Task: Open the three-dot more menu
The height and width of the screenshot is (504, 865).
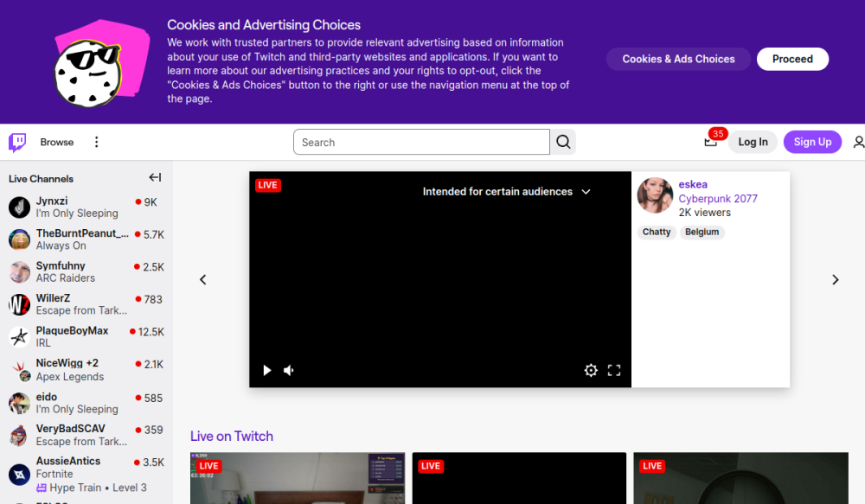Action: point(97,143)
